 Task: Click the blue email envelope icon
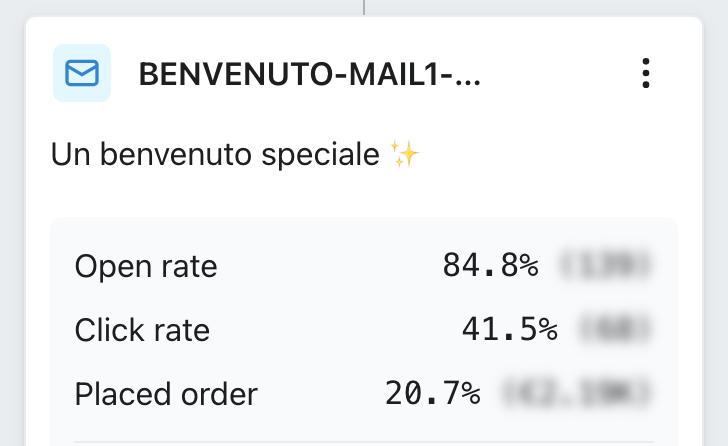(x=81, y=73)
